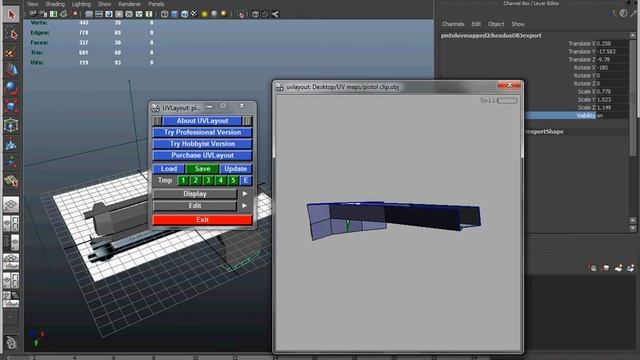Select the Universal Manipulator cube icon
Screen dimensions: 640x360
tap(11, 125)
